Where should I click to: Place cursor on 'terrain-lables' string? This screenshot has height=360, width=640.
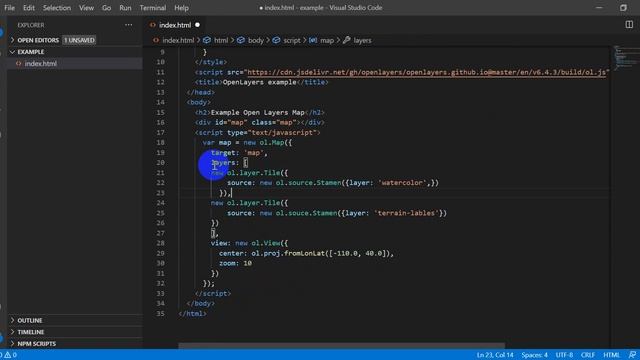point(406,213)
